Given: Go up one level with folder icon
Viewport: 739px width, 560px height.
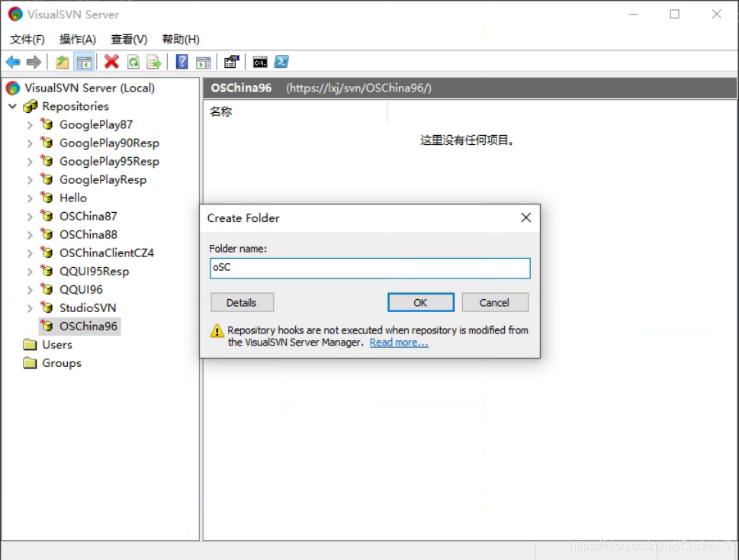Looking at the screenshot, I should pos(63,62).
